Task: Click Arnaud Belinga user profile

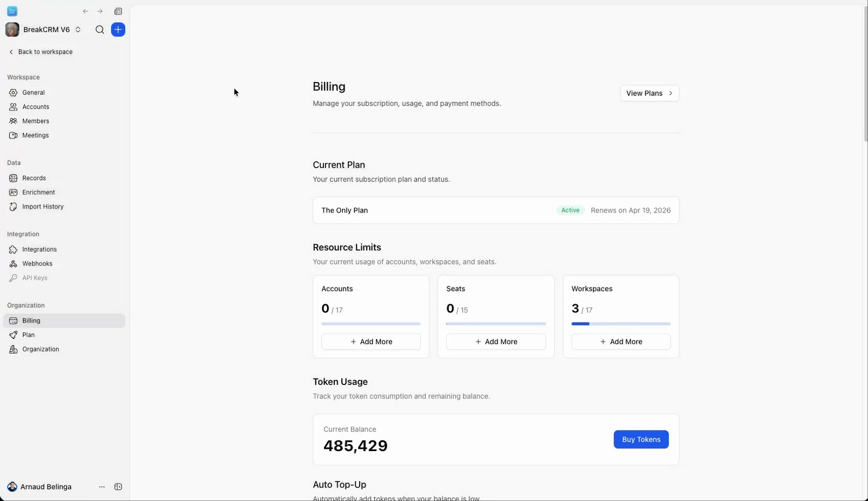Action: pyautogui.click(x=40, y=487)
